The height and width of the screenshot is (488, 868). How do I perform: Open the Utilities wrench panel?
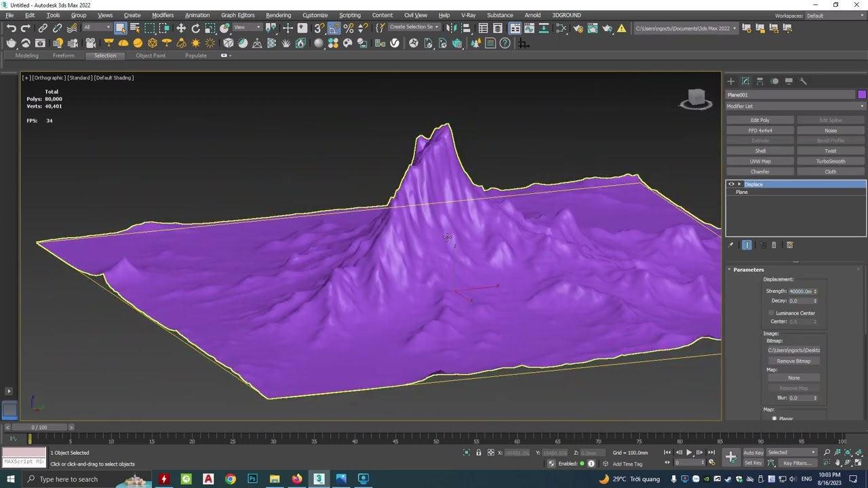pos(804,81)
